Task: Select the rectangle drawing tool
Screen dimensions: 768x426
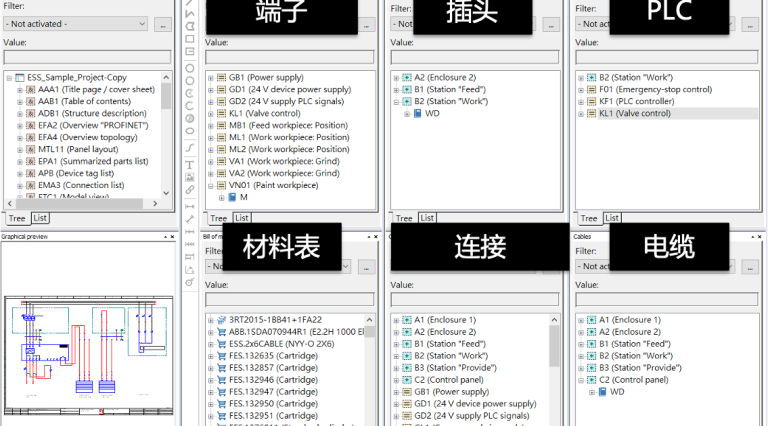Action: coord(190,40)
